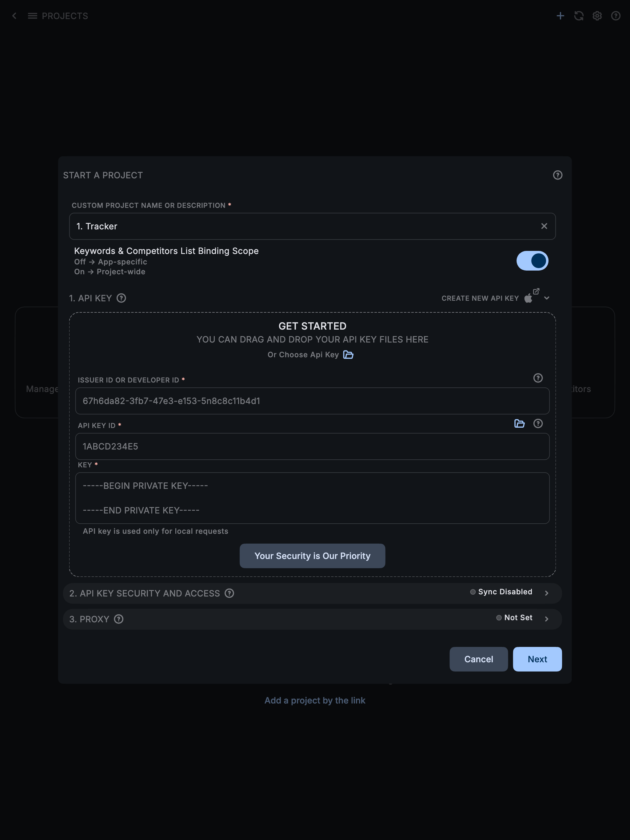The height and width of the screenshot is (840, 630).
Task: Expand the Proxy section chevron
Action: [x=546, y=619]
